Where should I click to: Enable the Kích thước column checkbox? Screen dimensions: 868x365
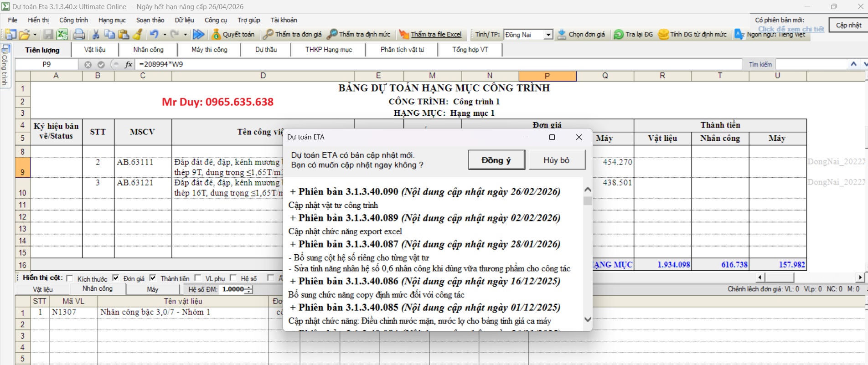tap(70, 278)
